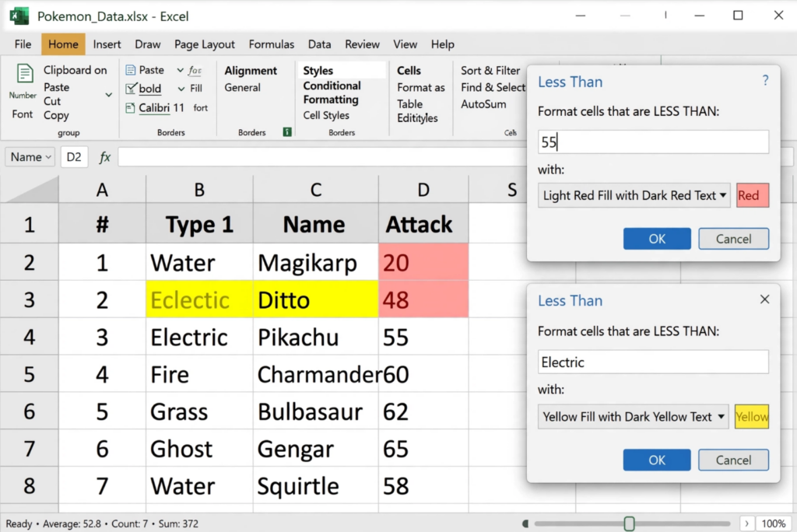This screenshot has width=797, height=532.
Task: Click the formula bar input area
Action: (x=323, y=157)
